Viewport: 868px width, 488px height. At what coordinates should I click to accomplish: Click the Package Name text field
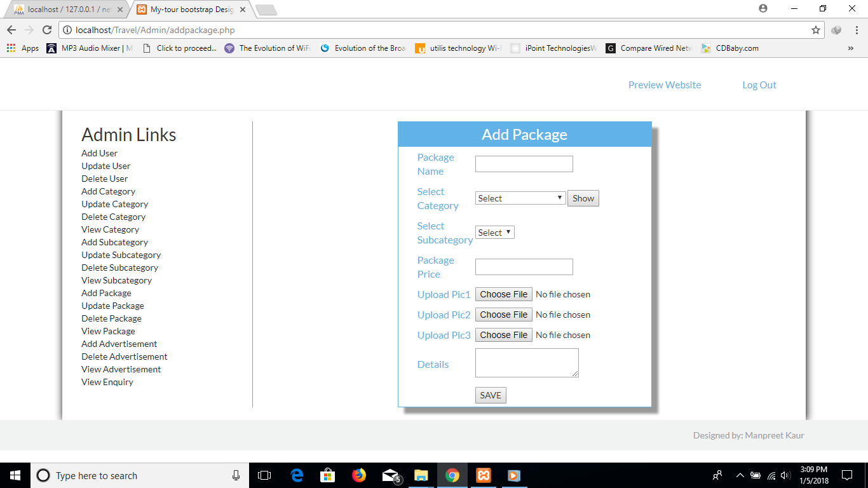pyautogui.click(x=524, y=164)
